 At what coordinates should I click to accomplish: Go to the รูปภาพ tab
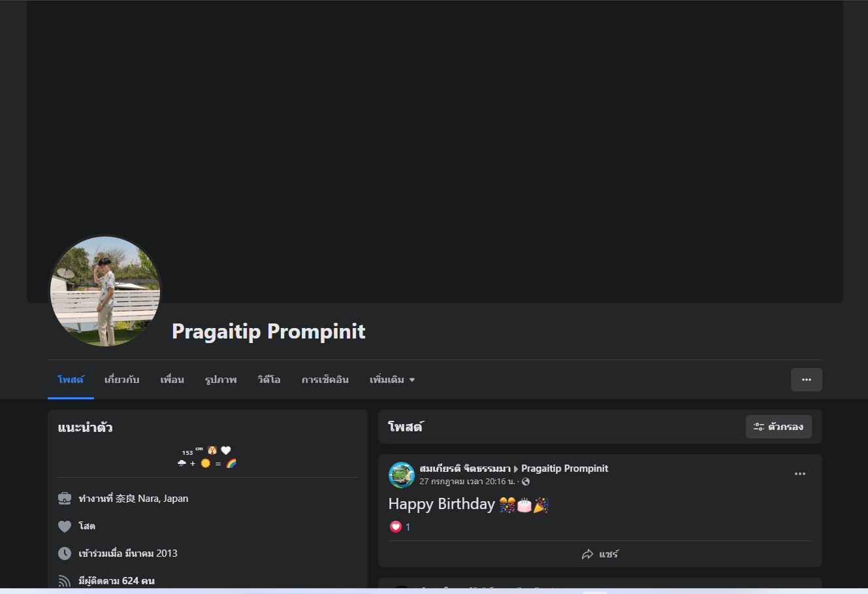coord(221,380)
